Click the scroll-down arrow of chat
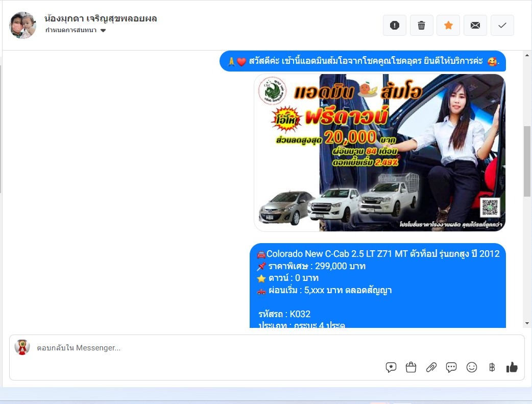The height and width of the screenshot is (404, 532). pyautogui.click(x=527, y=323)
